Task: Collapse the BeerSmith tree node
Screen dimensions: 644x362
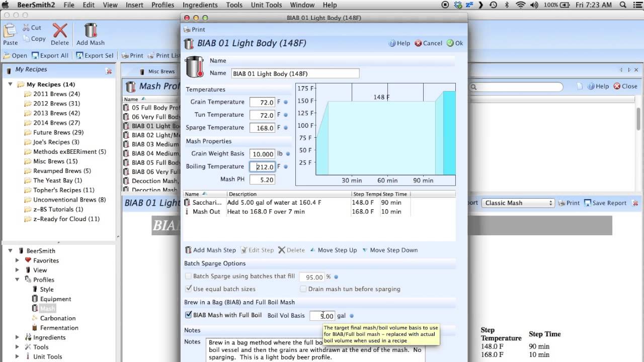Action: 10,251
